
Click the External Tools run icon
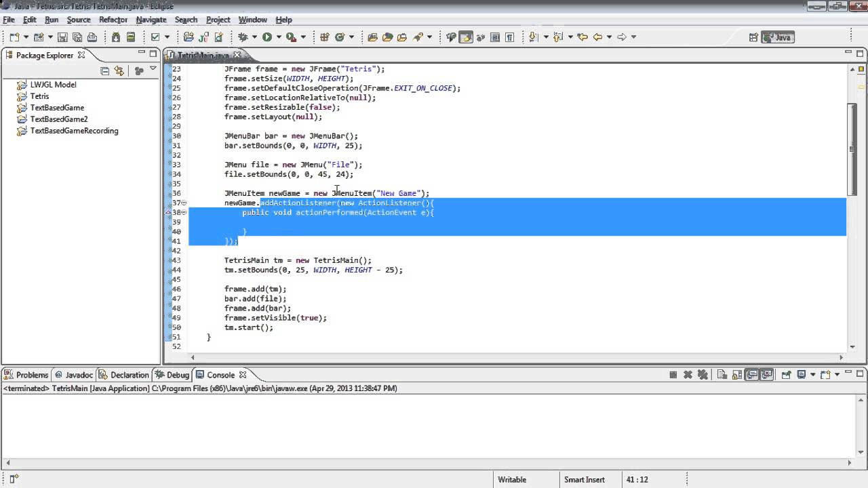[291, 37]
